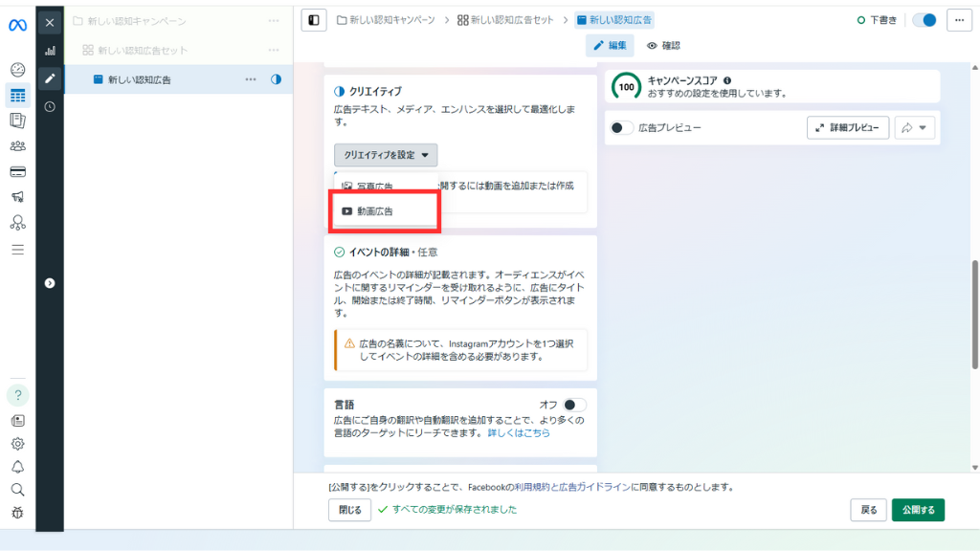Open the Notifications bell icon
This screenshot has width=980, height=551.
[x=17, y=467]
